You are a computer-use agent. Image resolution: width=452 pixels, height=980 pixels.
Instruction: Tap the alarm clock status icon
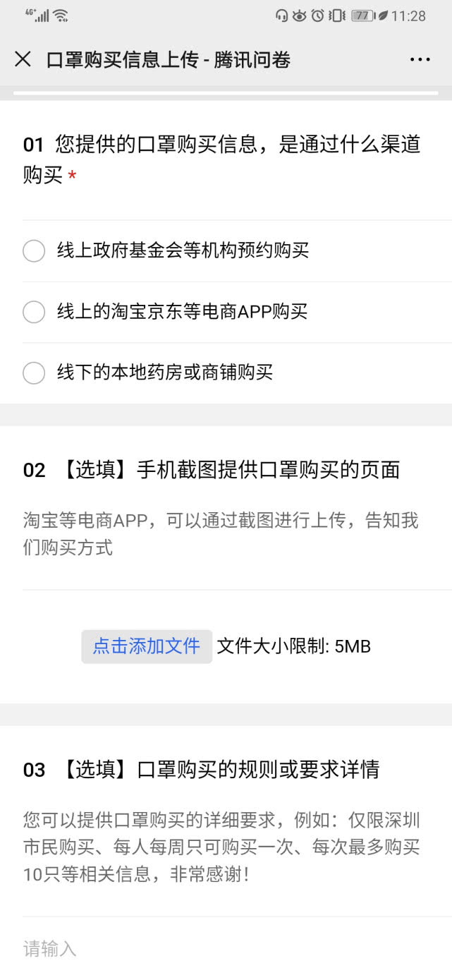[318, 16]
